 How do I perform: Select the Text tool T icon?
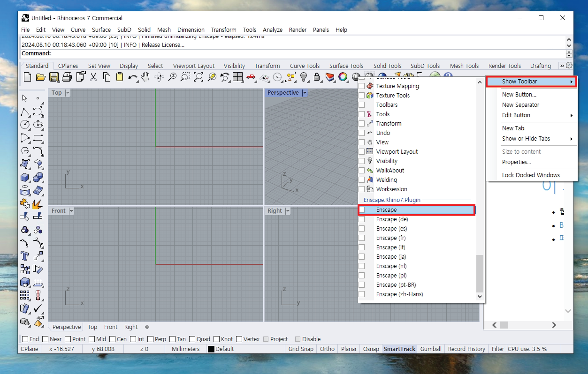click(x=25, y=256)
